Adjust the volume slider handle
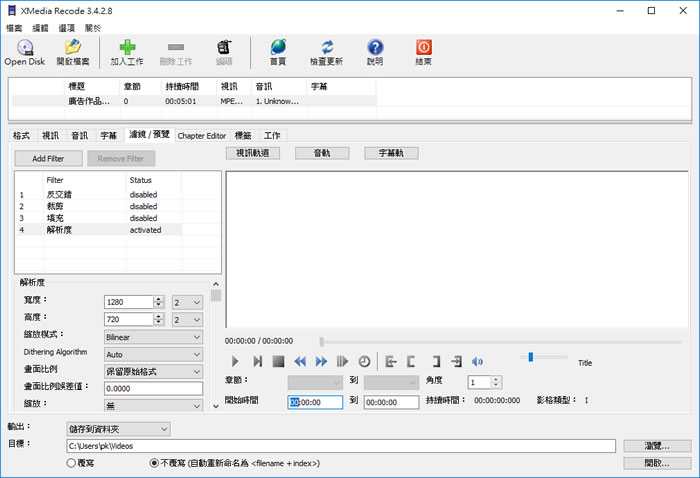Screen dimensions: 700x478 pyautogui.click(x=530, y=357)
